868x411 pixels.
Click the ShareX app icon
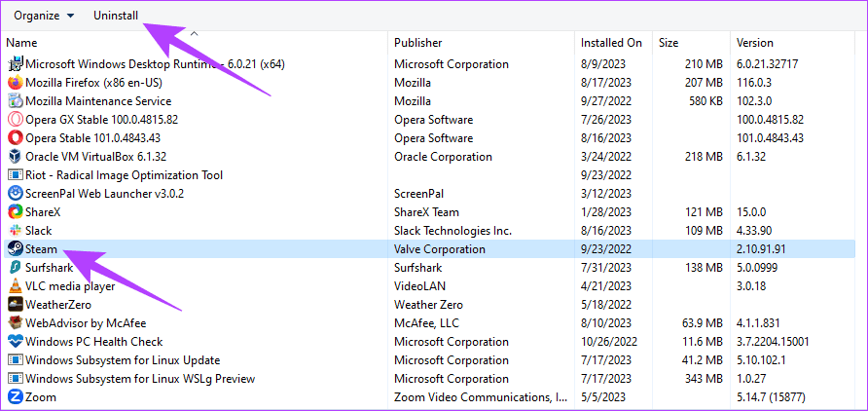[x=16, y=211]
